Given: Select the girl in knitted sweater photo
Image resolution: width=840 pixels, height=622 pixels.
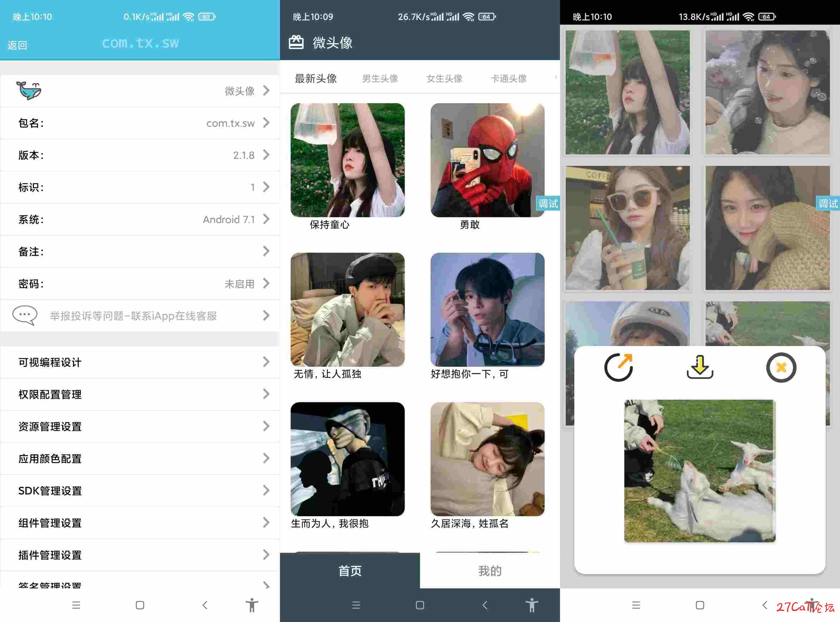Looking at the screenshot, I should tap(768, 228).
